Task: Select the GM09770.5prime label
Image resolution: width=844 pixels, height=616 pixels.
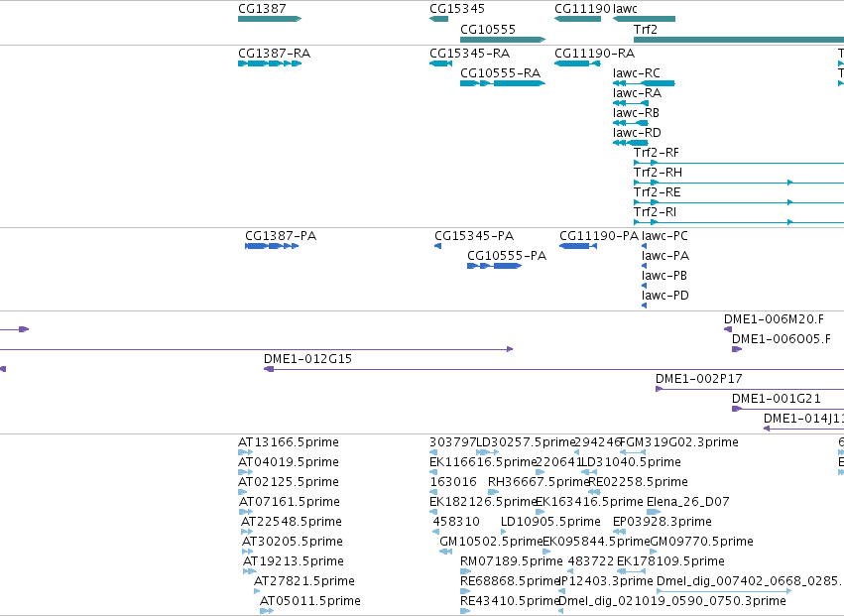Action: [702, 542]
